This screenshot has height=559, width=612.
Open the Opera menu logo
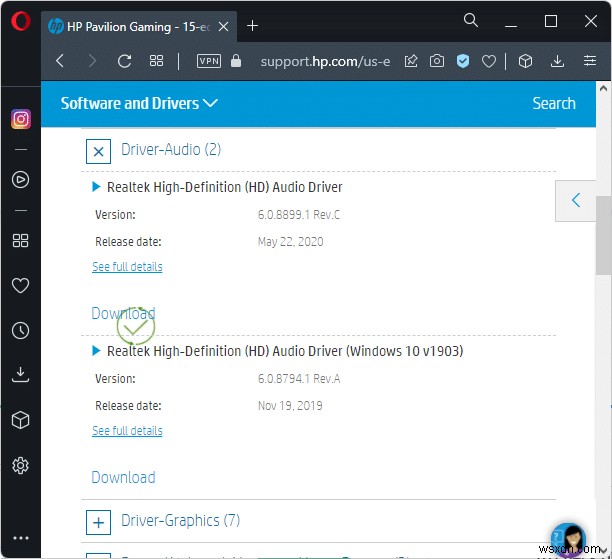pos(21,21)
